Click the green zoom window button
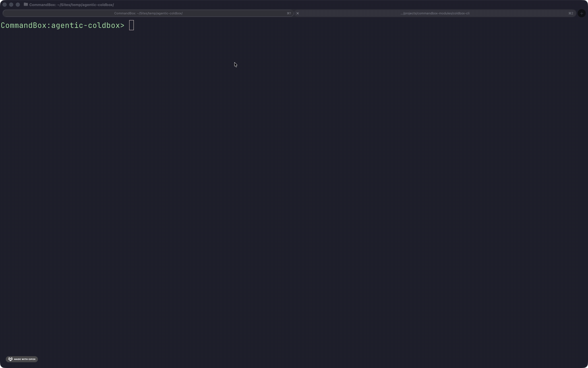This screenshot has width=588, height=368. click(18, 5)
